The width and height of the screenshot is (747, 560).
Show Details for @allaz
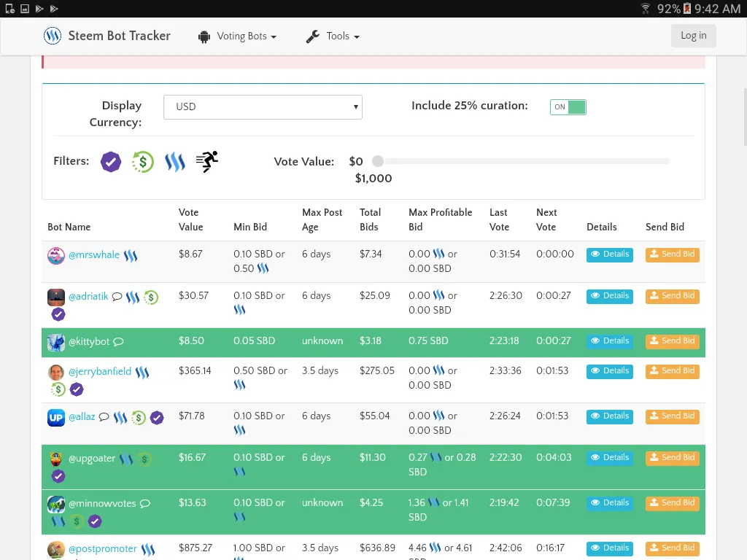[609, 416]
